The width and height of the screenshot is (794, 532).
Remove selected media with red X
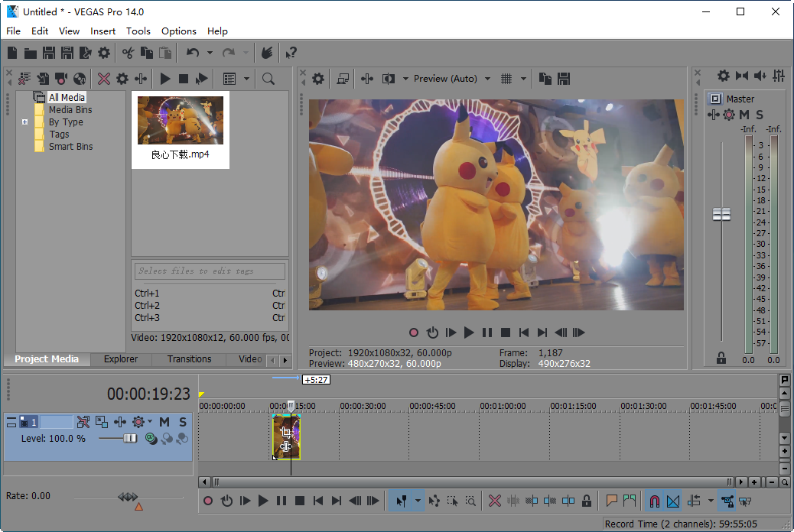coord(104,79)
